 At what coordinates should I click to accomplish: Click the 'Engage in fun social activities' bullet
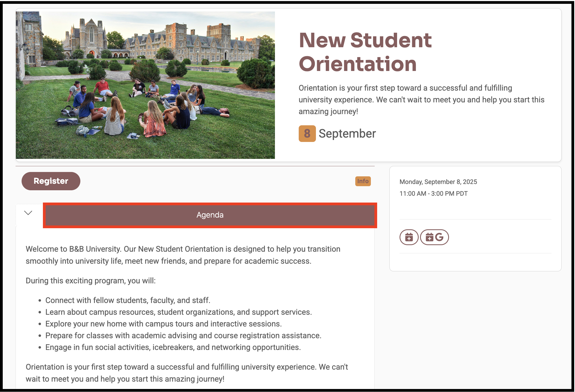pos(173,347)
